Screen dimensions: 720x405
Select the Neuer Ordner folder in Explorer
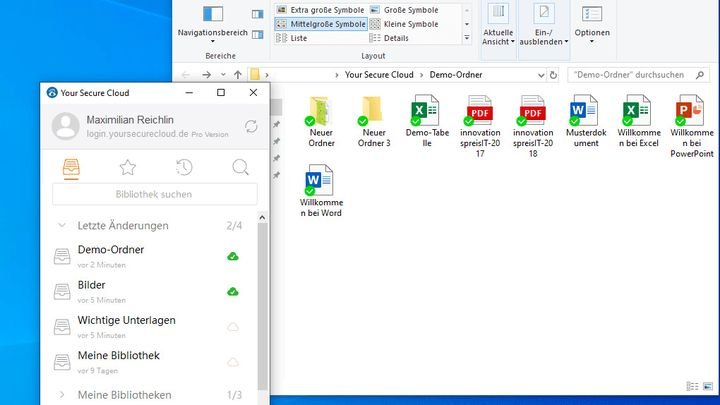pyautogui.click(x=321, y=121)
